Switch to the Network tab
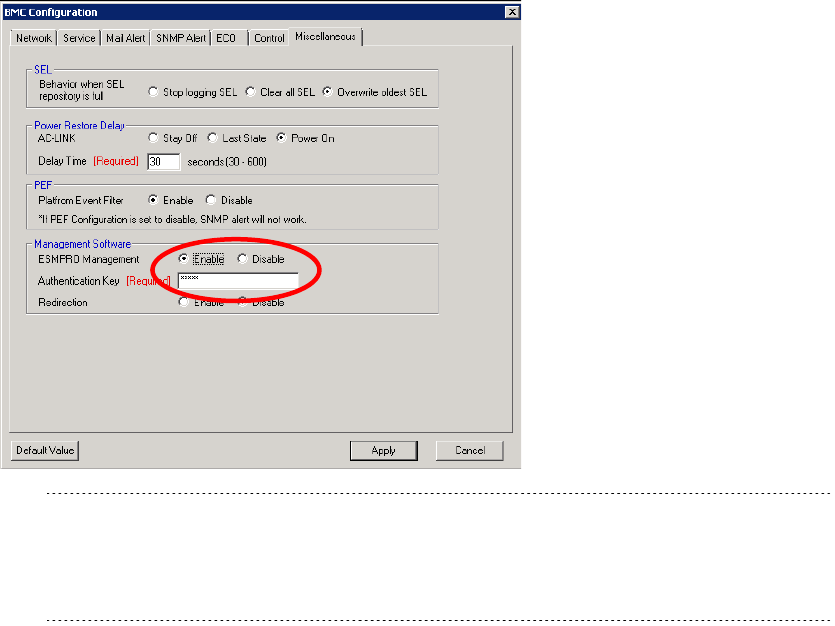The image size is (835, 626). tap(34, 38)
